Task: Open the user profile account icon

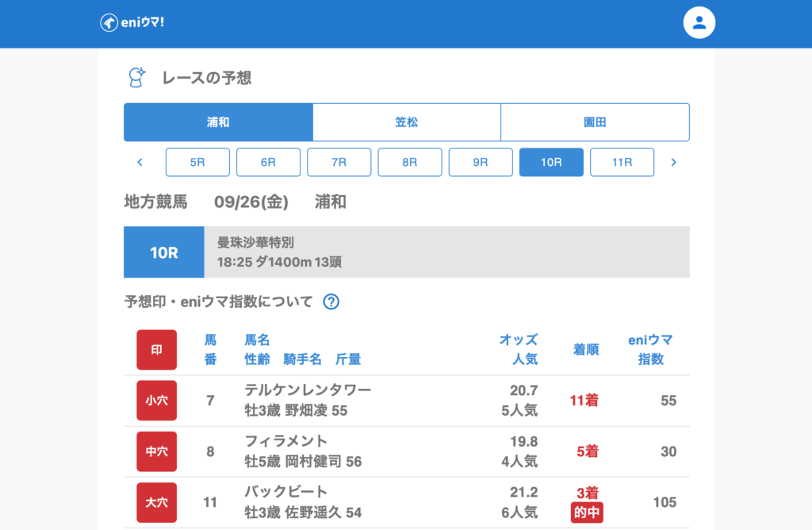Action: coord(699,22)
